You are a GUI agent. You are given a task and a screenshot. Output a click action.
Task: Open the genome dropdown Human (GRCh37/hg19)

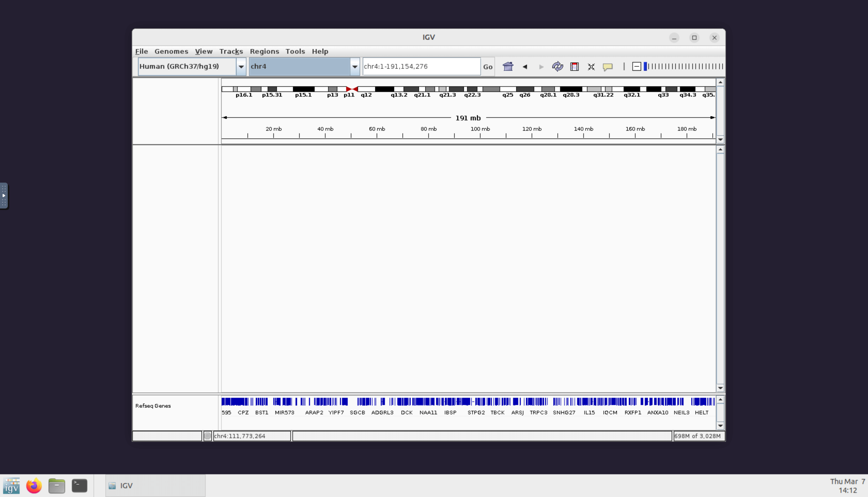click(x=187, y=66)
